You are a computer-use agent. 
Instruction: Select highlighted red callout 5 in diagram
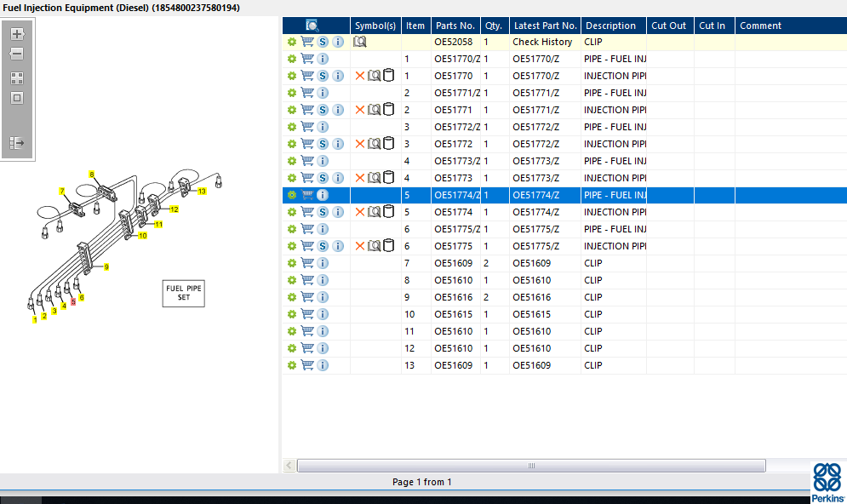73,301
